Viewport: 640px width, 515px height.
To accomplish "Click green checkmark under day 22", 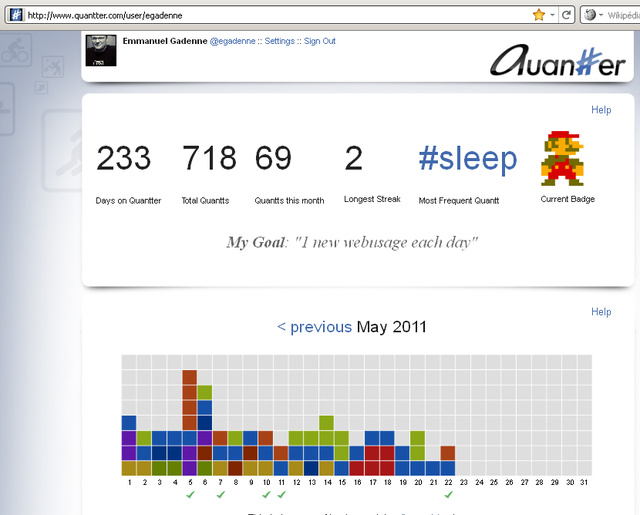I will coord(448,494).
